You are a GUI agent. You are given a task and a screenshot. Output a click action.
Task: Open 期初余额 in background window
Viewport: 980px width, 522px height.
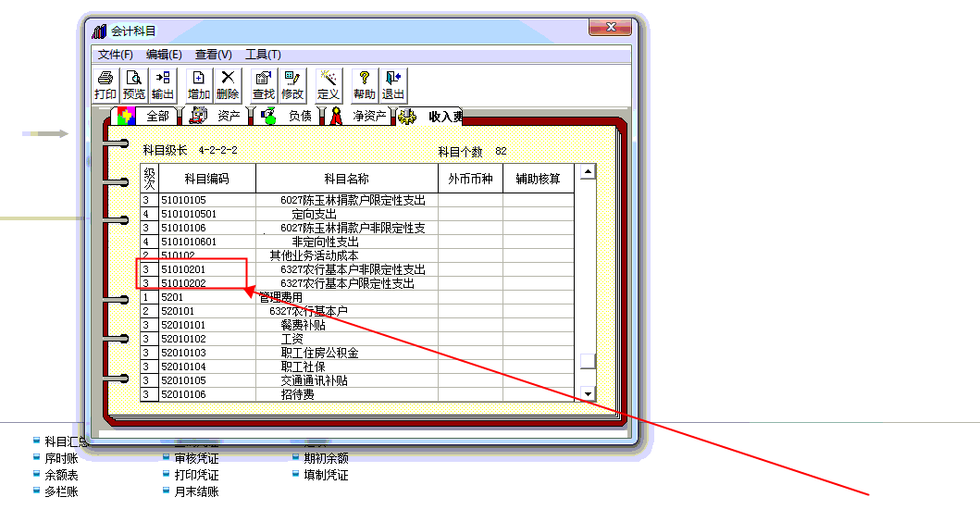point(326,458)
